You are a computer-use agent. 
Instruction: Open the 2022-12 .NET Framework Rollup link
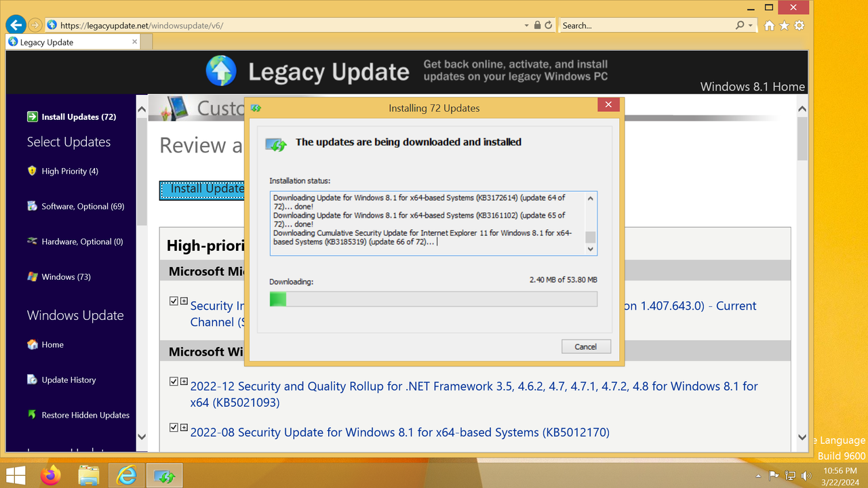coord(474,394)
